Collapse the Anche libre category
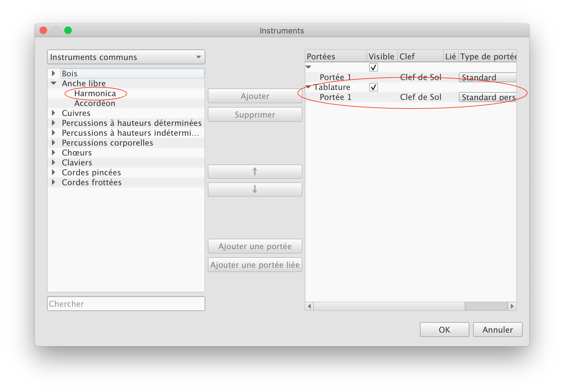This screenshot has height=392, width=564. 53,83
